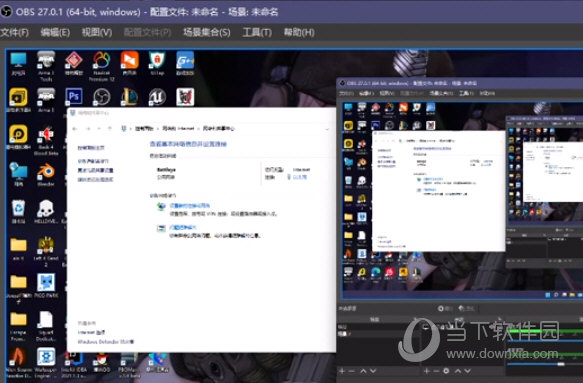Open the 控制面板主页 sidebar link
Screen dimensions: 583x383
click(91, 148)
